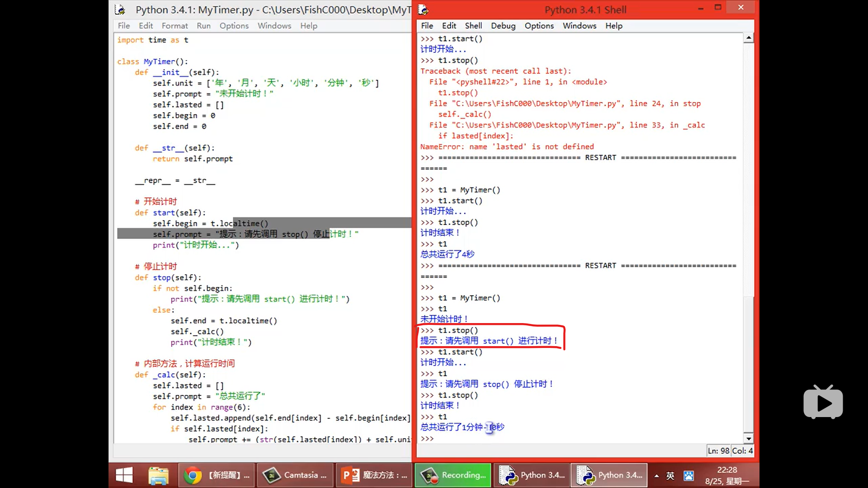The width and height of the screenshot is (868, 488).
Task: Click 'def stop(self):' definition line
Action: 168,277
